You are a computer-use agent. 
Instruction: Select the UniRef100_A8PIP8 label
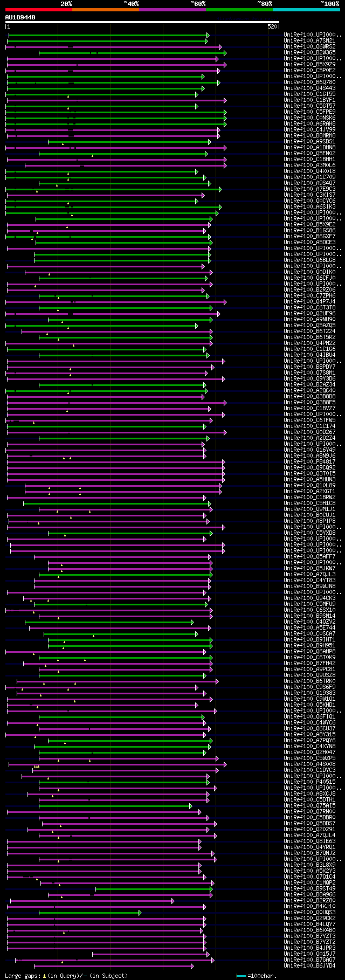point(309,521)
